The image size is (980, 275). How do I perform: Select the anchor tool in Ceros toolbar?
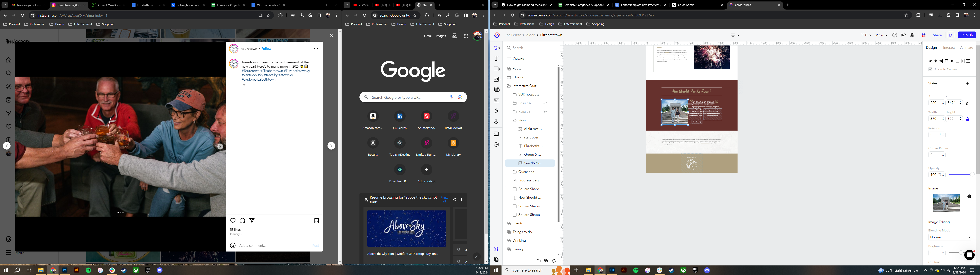(496, 121)
